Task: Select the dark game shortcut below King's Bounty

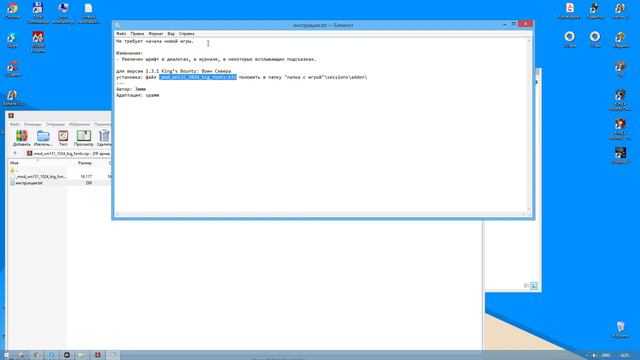Action: pyautogui.click(x=620, y=156)
